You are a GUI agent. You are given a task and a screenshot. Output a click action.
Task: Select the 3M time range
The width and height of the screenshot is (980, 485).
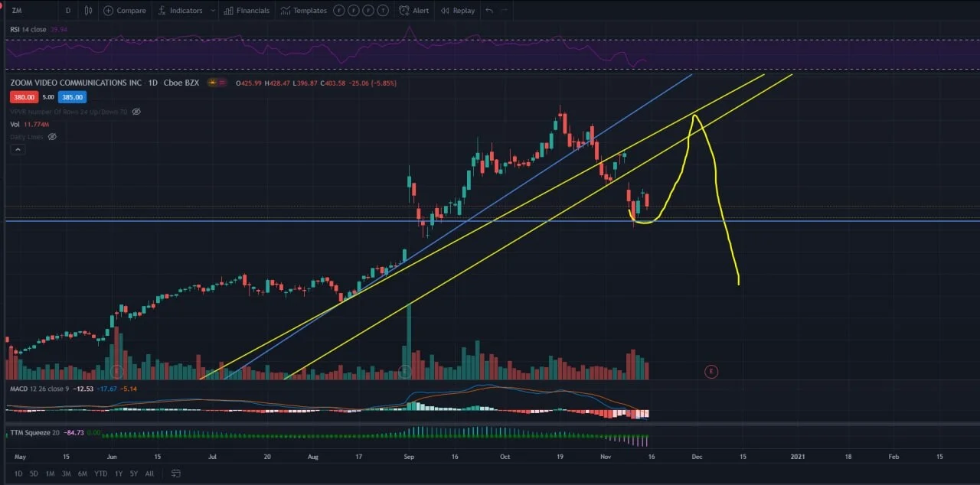(66, 474)
